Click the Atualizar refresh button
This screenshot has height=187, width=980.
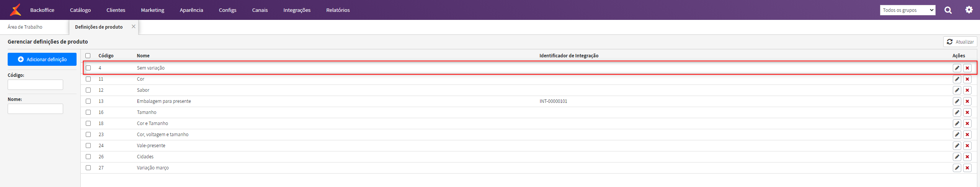click(960, 42)
